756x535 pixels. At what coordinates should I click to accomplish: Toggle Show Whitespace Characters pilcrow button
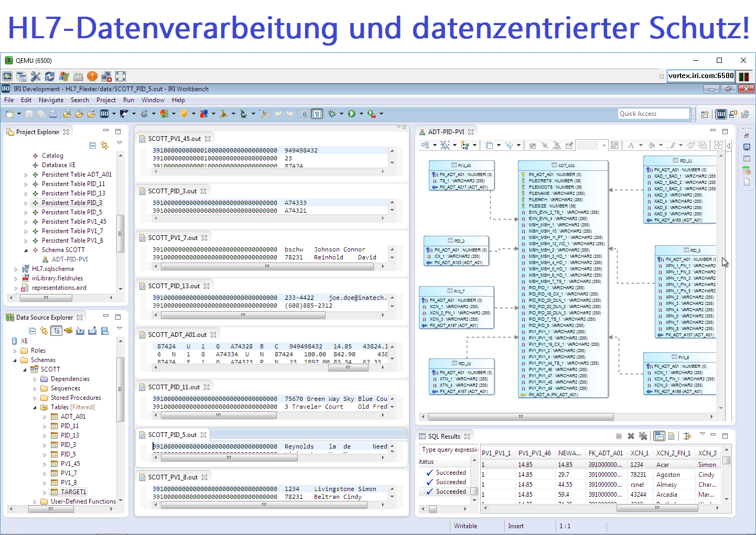pos(317,114)
